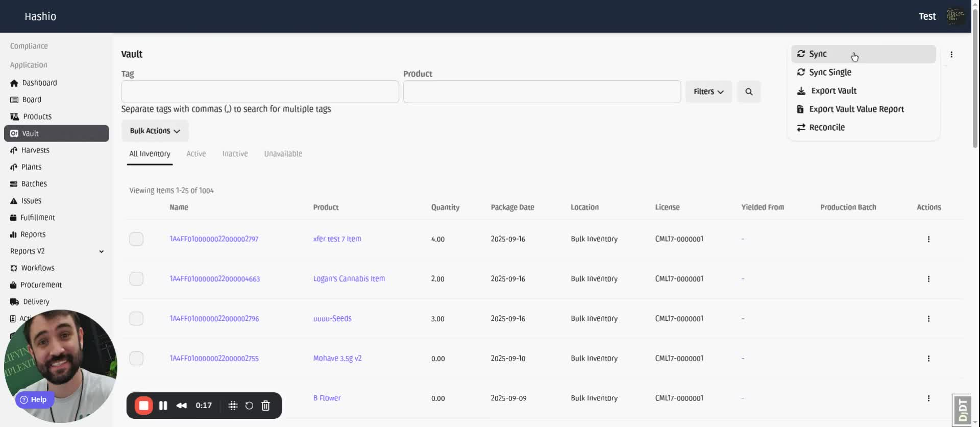Tick the checkbox for Mohave 3.5g v2 row
The image size is (980, 427).
point(136,359)
